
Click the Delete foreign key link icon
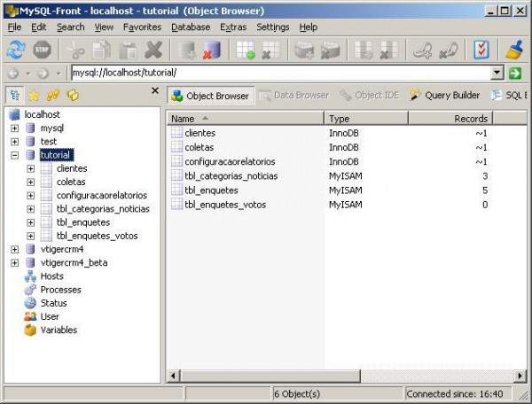tap(448, 50)
